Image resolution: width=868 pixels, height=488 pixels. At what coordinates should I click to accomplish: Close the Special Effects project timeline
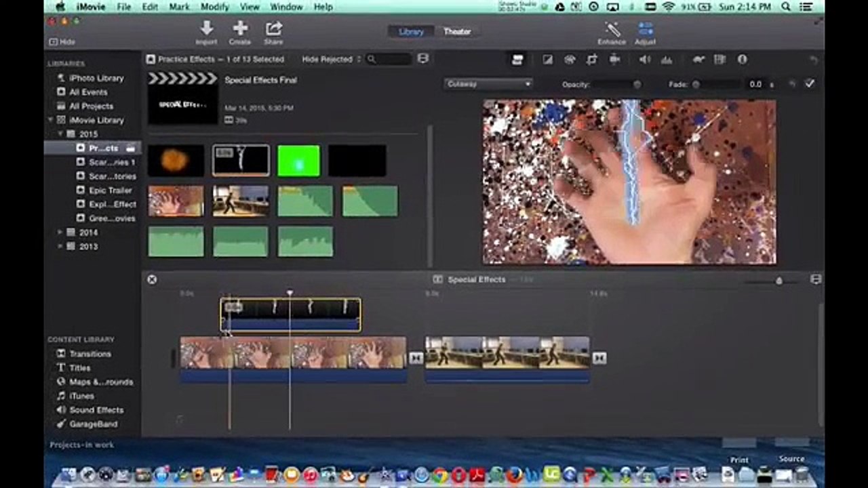click(152, 279)
